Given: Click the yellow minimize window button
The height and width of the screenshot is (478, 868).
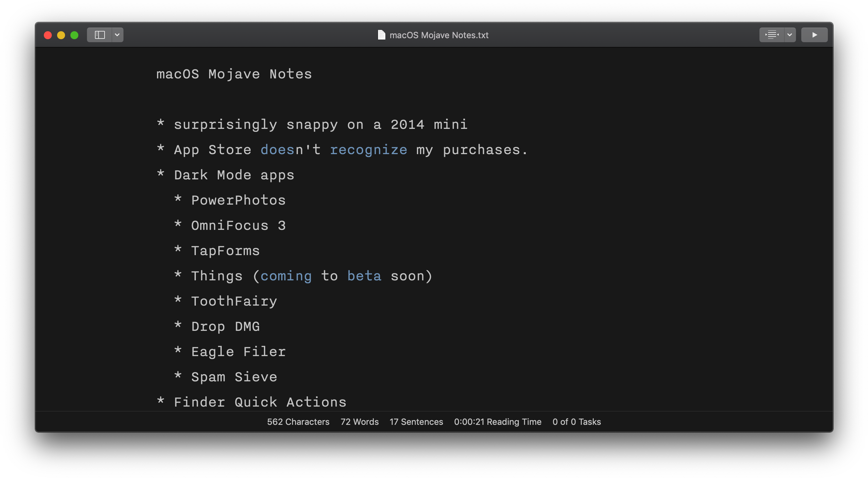Looking at the screenshot, I should [x=61, y=35].
